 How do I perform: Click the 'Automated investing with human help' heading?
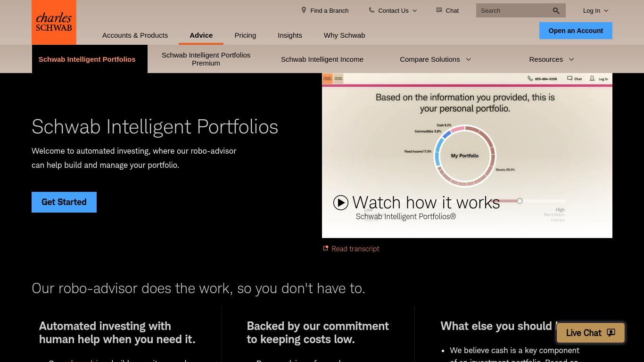(117, 333)
